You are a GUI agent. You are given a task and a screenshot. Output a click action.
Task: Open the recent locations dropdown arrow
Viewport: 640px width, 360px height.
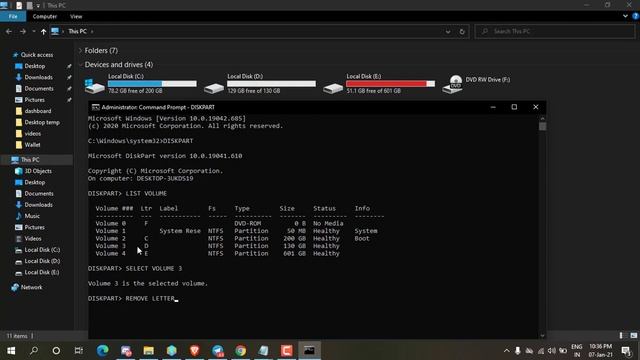tap(34, 31)
